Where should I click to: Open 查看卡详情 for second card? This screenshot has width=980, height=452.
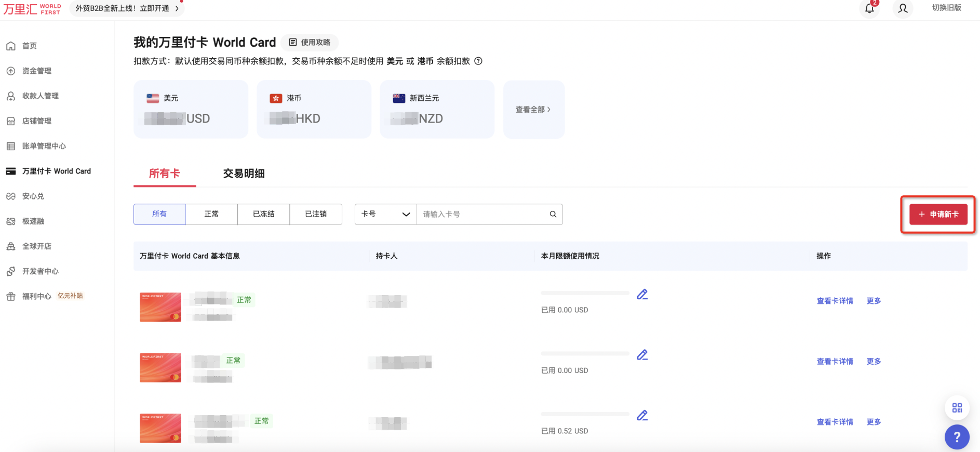835,362
